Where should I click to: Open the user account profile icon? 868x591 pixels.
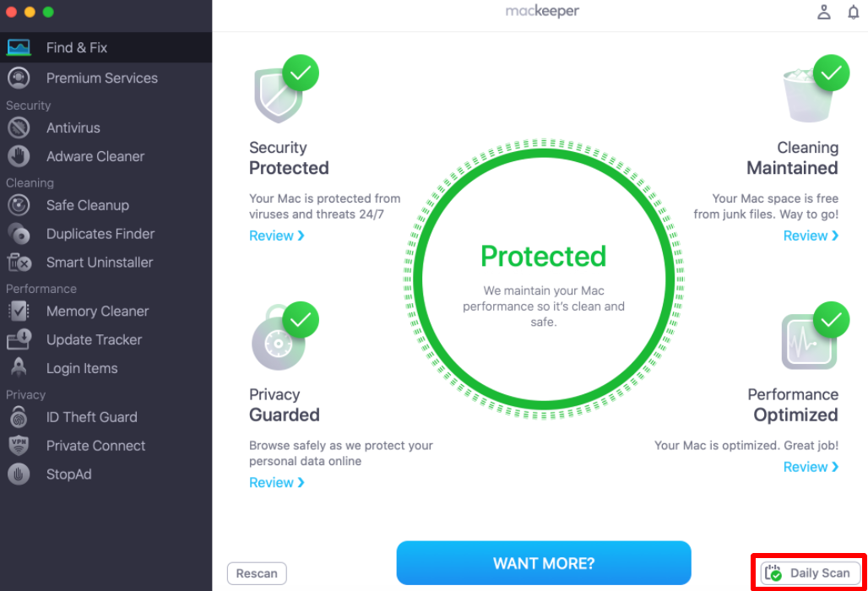(824, 12)
